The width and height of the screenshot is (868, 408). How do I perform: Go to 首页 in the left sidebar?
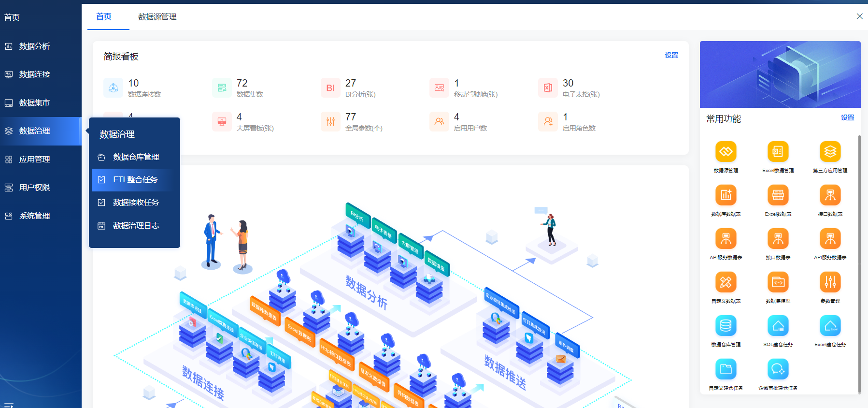pos(12,17)
